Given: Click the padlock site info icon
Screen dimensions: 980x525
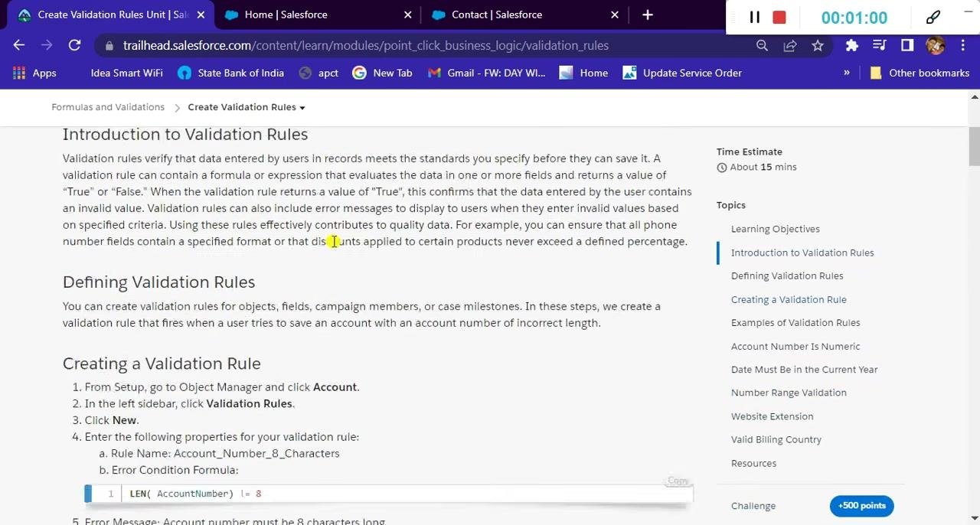Looking at the screenshot, I should pos(109,46).
